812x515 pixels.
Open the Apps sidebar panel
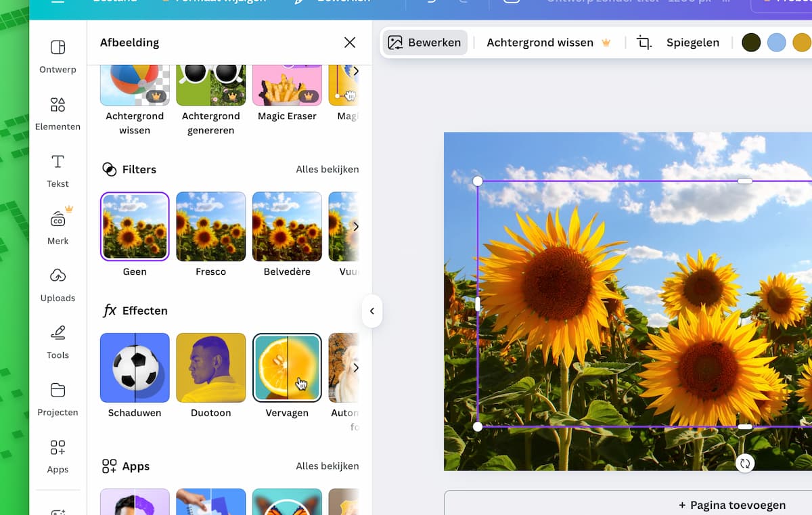pos(58,456)
